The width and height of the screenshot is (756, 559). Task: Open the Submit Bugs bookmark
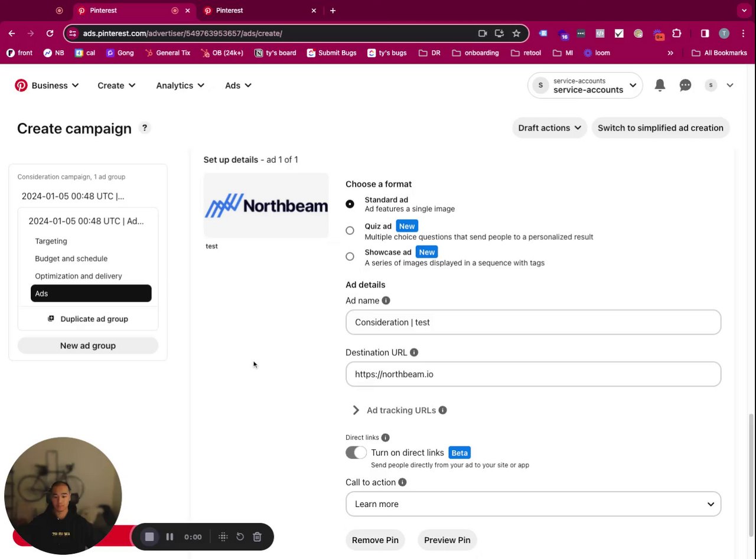pos(331,53)
